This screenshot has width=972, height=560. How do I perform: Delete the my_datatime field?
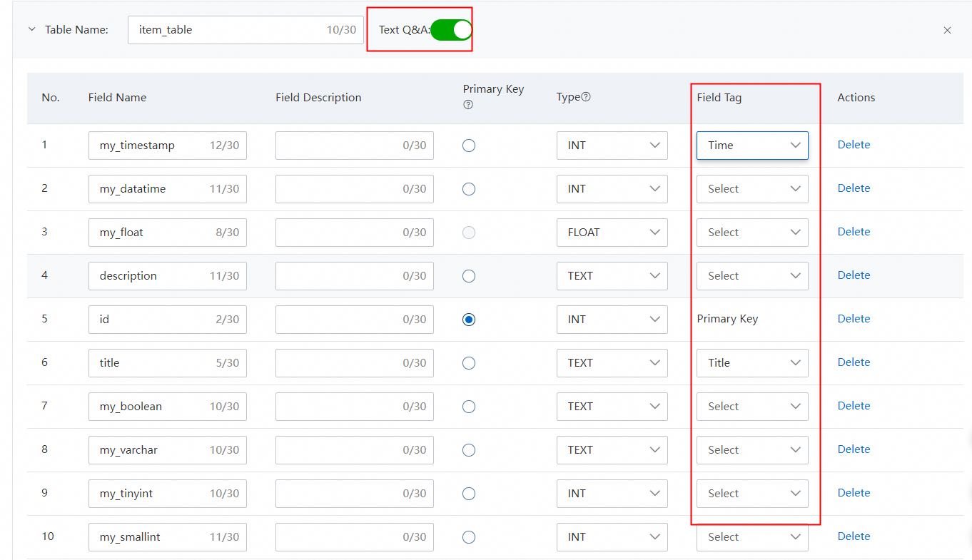[854, 188]
